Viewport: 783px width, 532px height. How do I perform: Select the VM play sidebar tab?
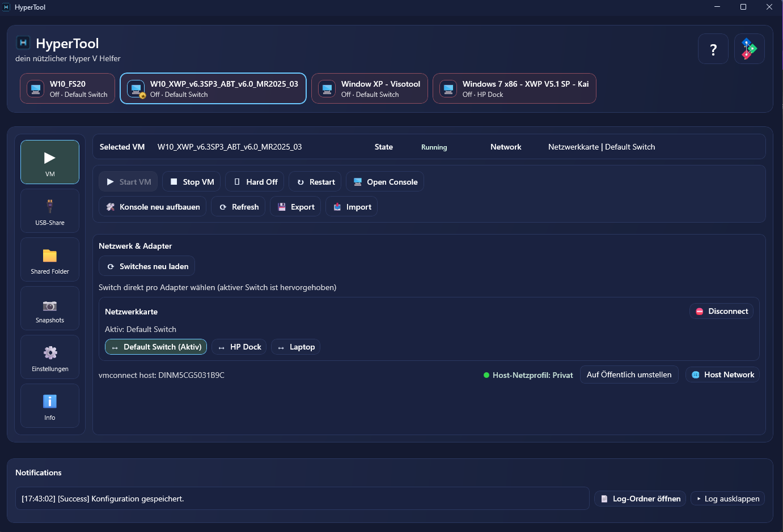tap(50, 162)
